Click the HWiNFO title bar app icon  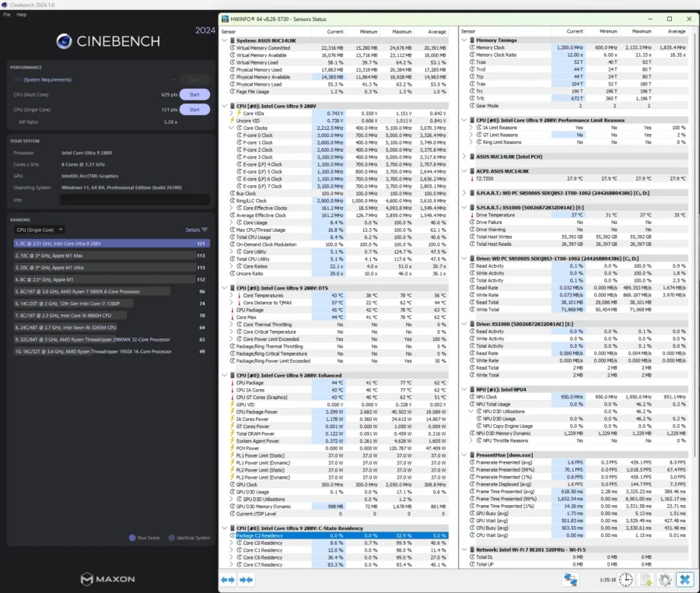pyautogui.click(x=226, y=19)
